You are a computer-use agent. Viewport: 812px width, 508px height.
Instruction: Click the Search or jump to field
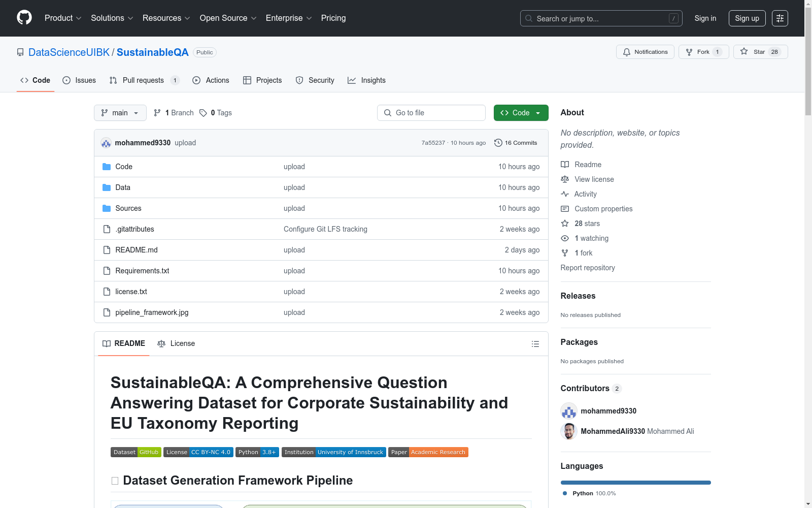coord(601,18)
